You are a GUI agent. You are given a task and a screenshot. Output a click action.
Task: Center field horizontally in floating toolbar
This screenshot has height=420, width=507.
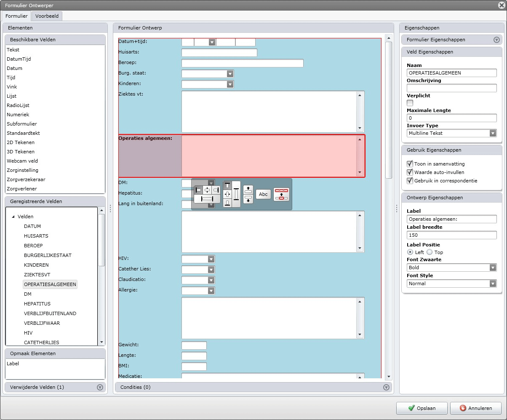pyautogui.click(x=207, y=190)
